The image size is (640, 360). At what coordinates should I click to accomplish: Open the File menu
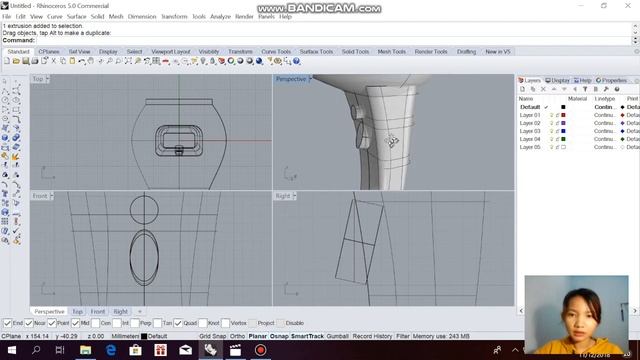[x=7, y=16]
